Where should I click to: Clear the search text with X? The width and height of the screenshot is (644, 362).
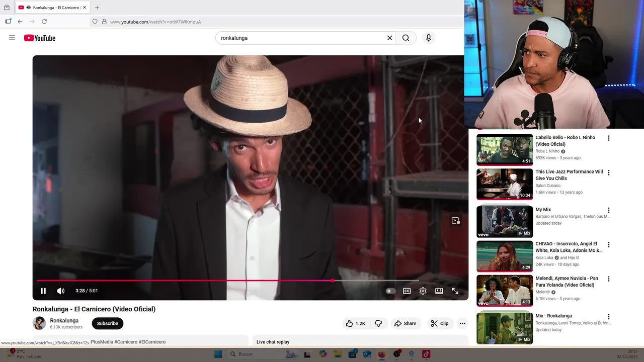pos(389,38)
